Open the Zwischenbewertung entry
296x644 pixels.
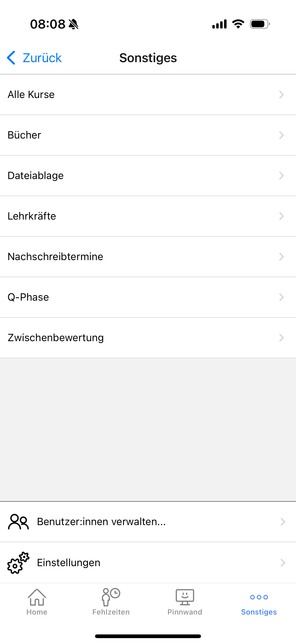pos(148,338)
